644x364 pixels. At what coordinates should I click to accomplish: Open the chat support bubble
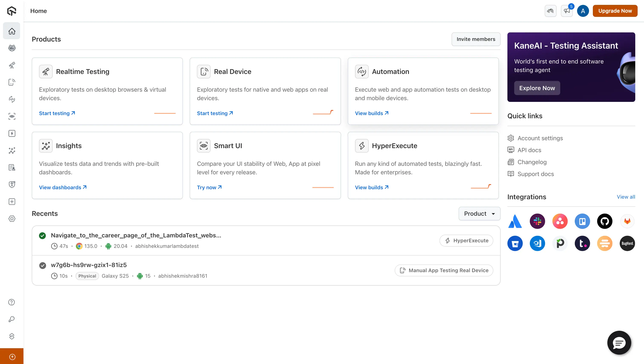point(619,343)
